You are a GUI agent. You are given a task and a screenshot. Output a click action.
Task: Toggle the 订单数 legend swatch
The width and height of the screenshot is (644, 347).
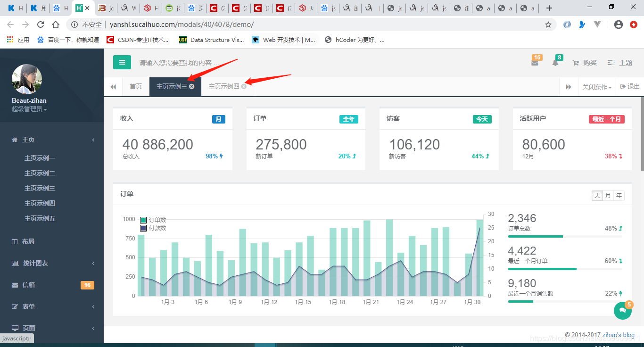pos(143,220)
